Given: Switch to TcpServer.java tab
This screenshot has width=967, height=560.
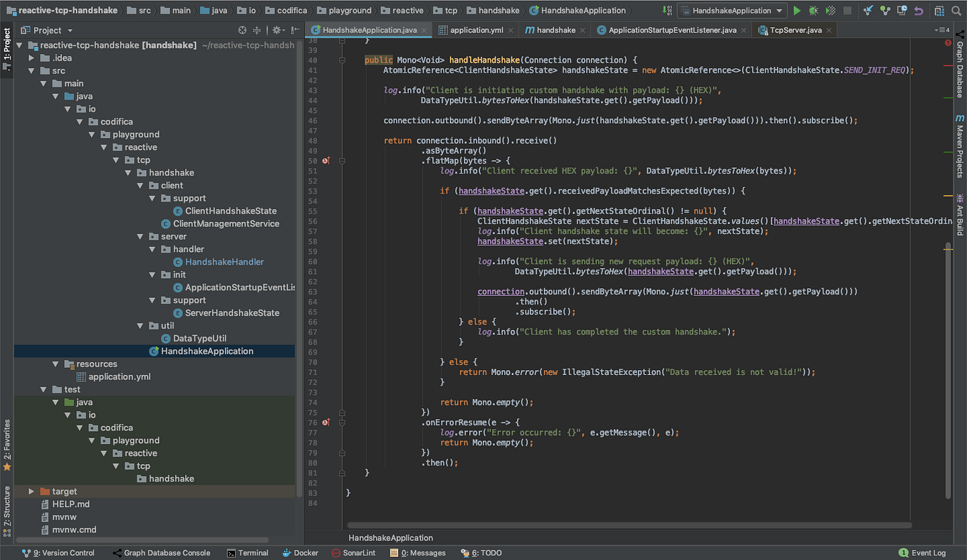Looking at the screenshot, I should [x=795, y=31].
